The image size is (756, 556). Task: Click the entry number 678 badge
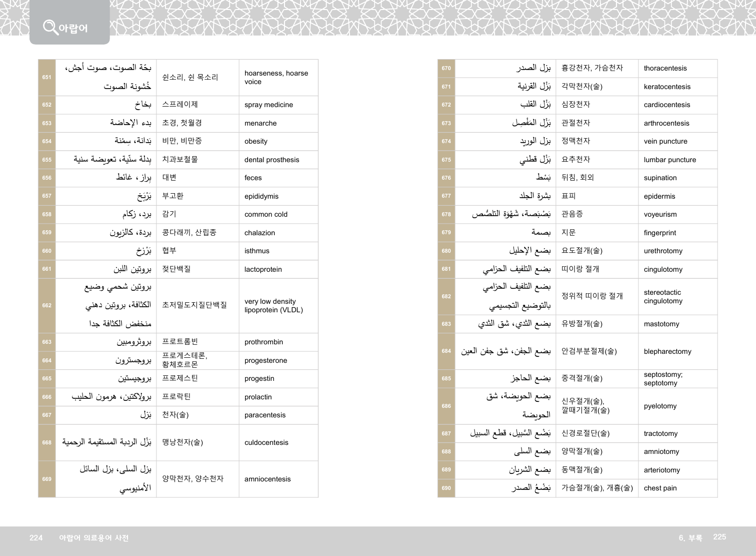pyautogui.click(x=446, y=214)
